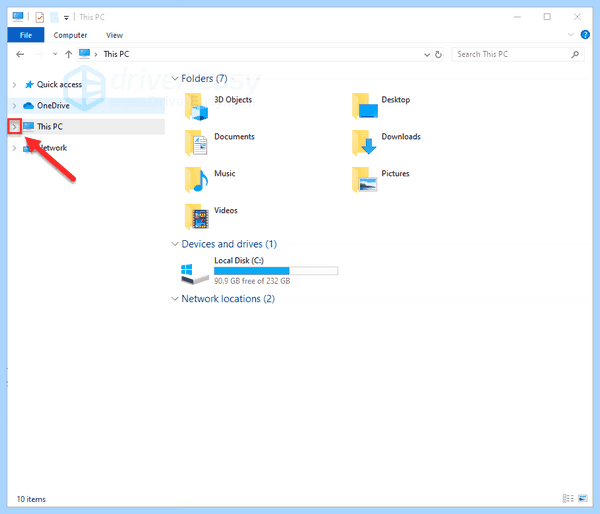
Task: Open the Documents folder icon
Action: click(x=196, y=143)
